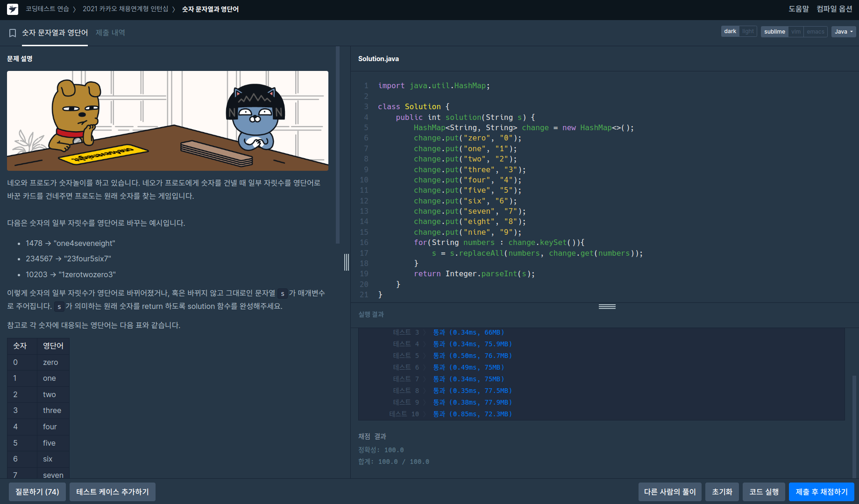Open 컴파일 옵션 in top bar
Screen dimensions: 859x504
(834, 9)
